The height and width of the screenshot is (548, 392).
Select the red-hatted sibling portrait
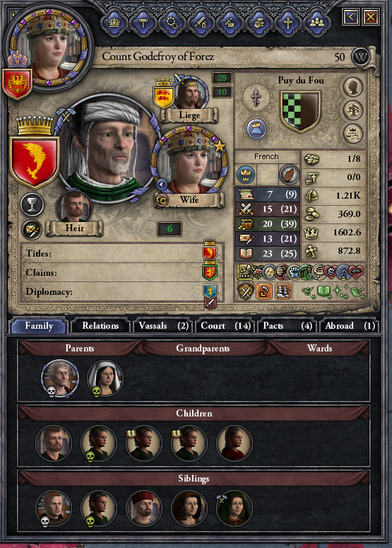(143, 508)
